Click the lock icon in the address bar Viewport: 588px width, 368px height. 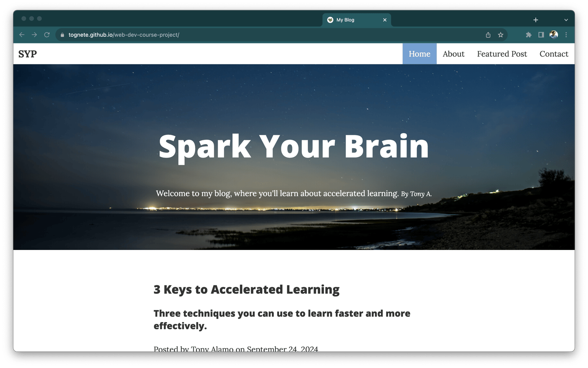(x=62, y=35)
